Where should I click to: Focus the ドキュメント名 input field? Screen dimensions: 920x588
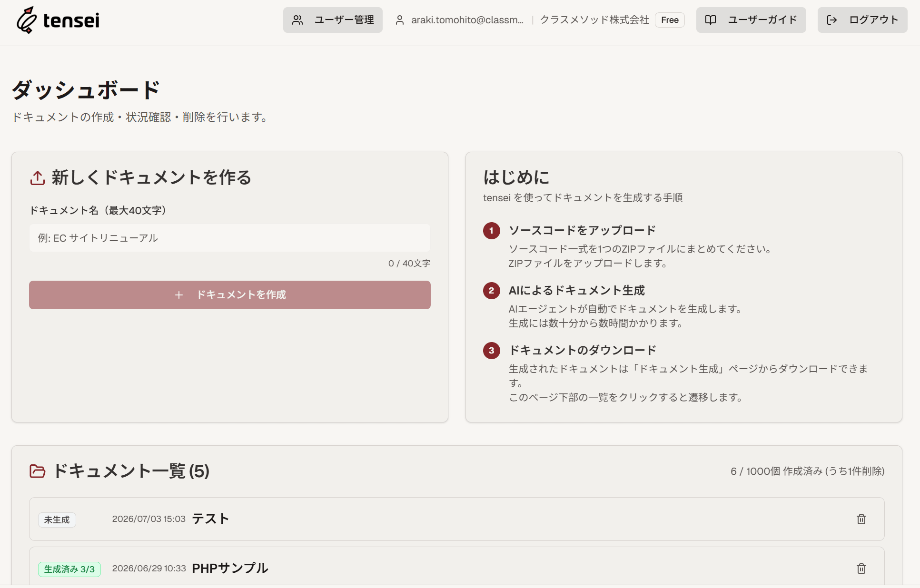pyautogui.click(x=230, y=238)
